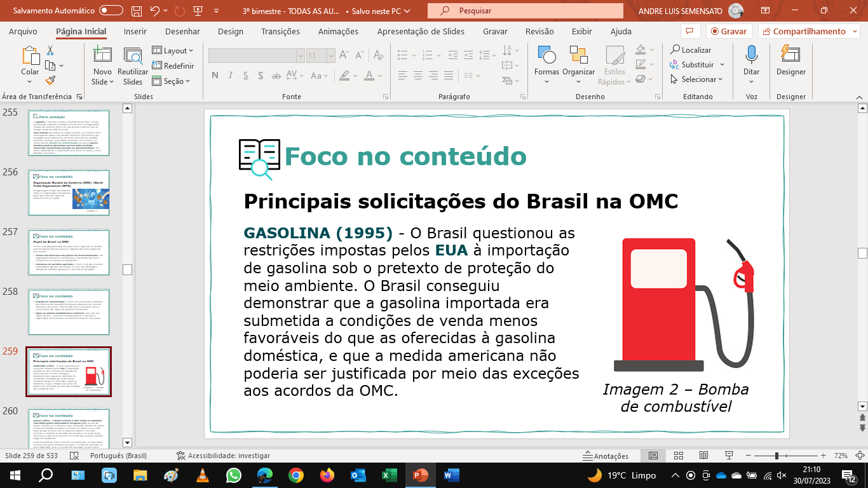Image resolution: width=868 pixels, height=488 pixels.
Task: Click the Redefinir button
Action: [x=173, y=65]
